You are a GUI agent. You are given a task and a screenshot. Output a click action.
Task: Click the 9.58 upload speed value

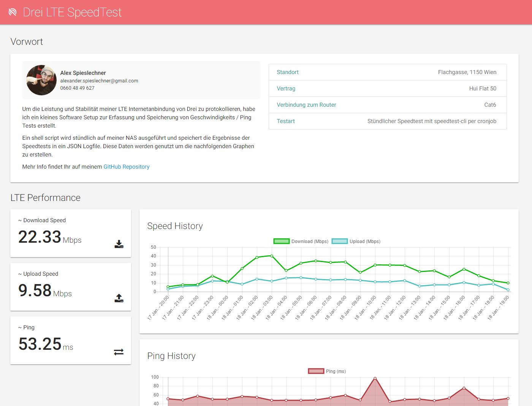point(35,291)
